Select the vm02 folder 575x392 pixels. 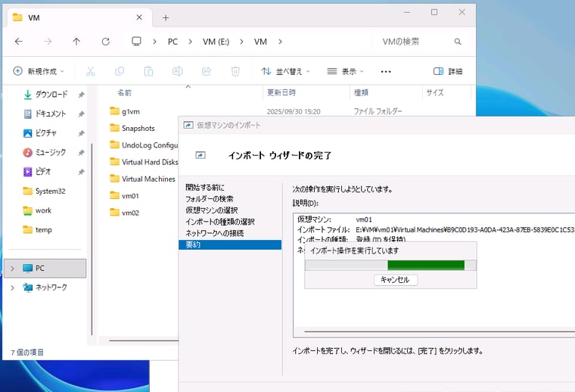coord(125,213)
